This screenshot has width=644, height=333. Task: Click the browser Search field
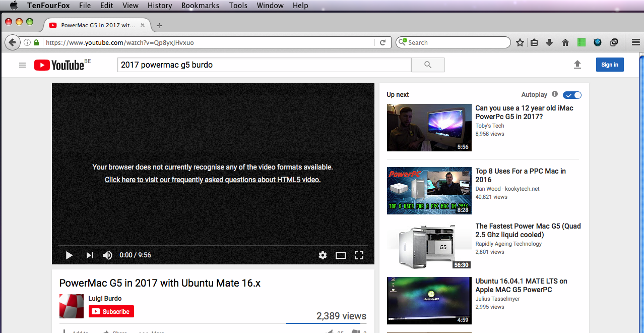(453, 43)
